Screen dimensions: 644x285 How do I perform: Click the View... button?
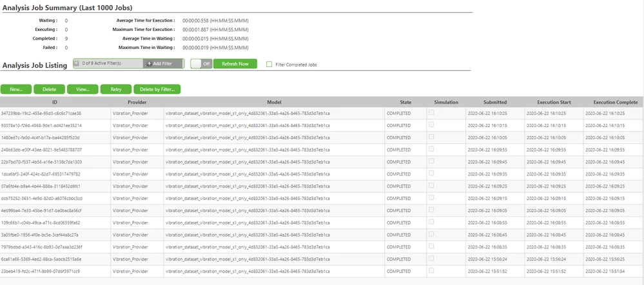83,89
